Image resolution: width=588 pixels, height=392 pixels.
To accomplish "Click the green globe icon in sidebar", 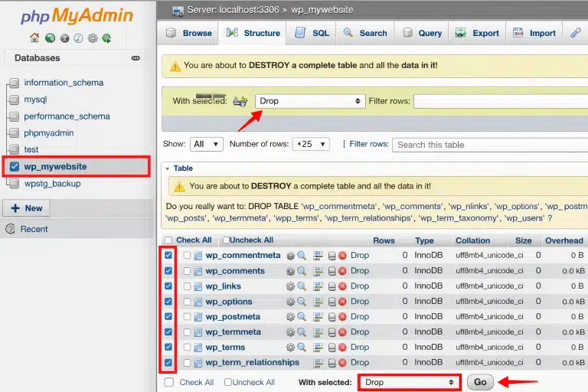I will (50, 38).
